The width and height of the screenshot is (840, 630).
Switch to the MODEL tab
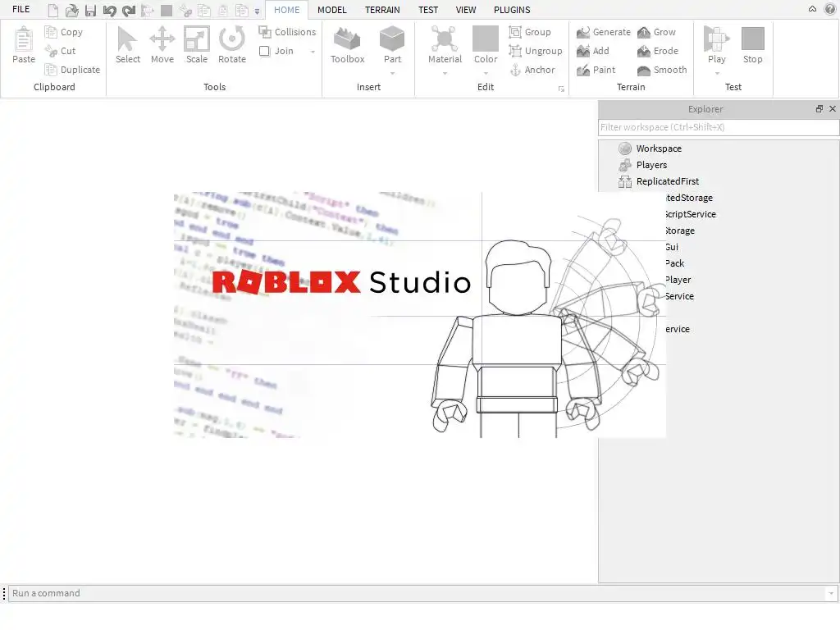(331, 10)
